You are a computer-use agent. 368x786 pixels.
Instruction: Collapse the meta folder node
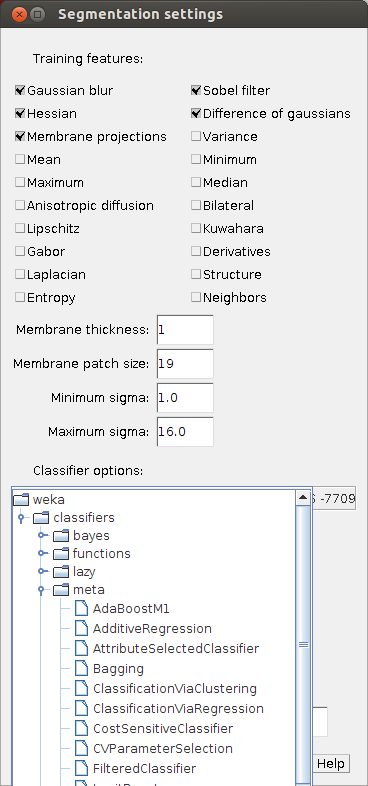pos(42,590)
